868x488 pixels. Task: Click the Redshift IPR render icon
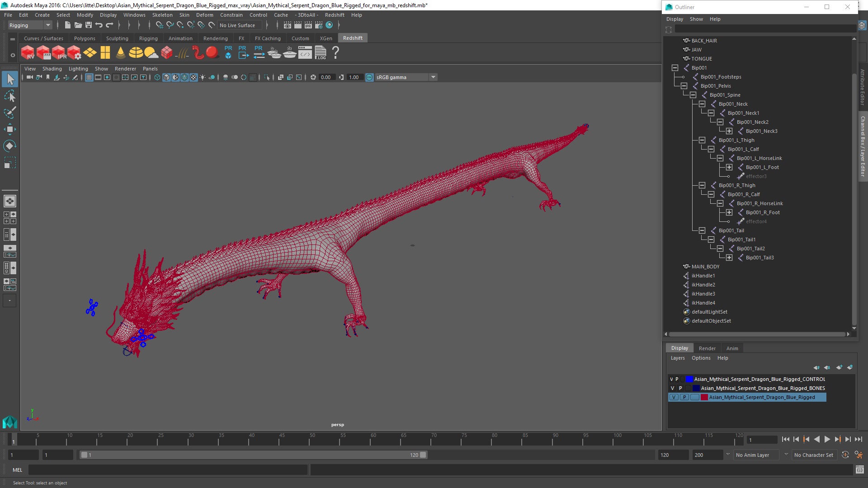pos(59,53)
